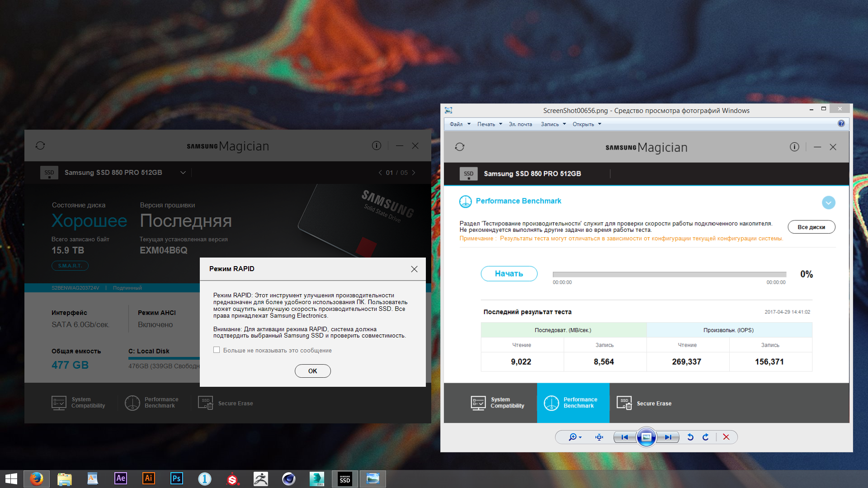Expand the Запись menu in Photo Viewer
868x488 pixels.
coord(553,124)
